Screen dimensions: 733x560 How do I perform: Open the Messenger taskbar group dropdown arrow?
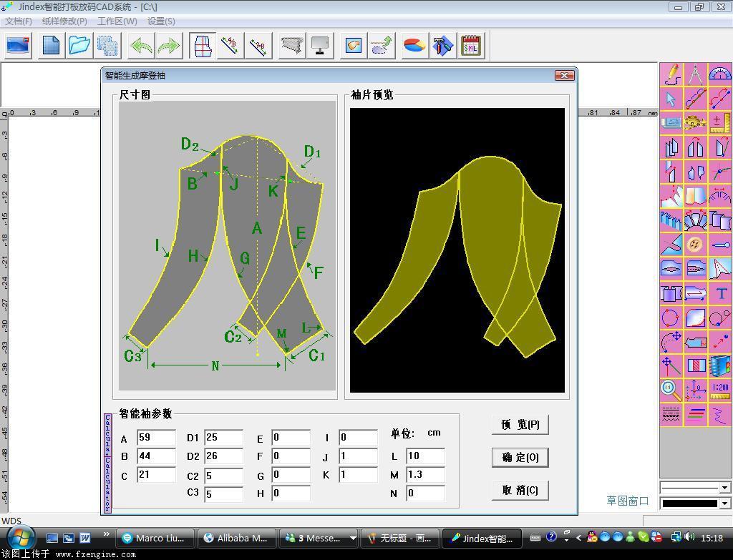(x=353, y=538)
